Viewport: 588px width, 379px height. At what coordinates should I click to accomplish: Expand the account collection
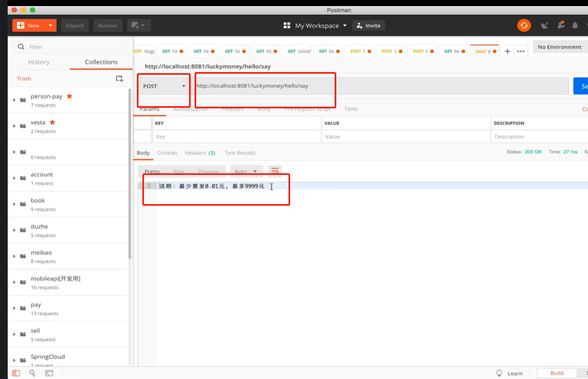(14, 178)
